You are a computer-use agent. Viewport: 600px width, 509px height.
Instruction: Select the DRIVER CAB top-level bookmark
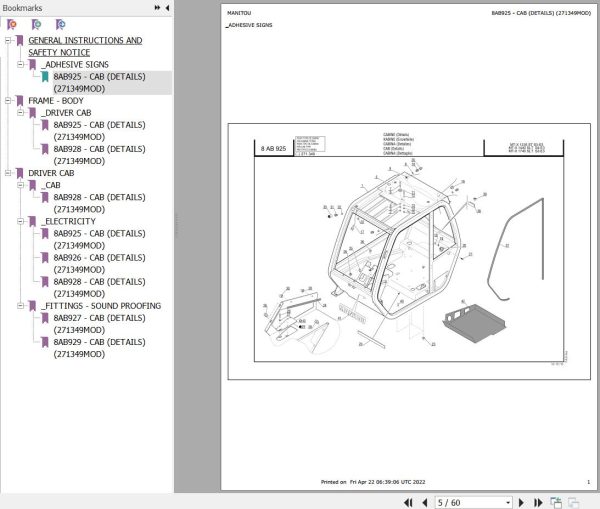tap(51, 173)
